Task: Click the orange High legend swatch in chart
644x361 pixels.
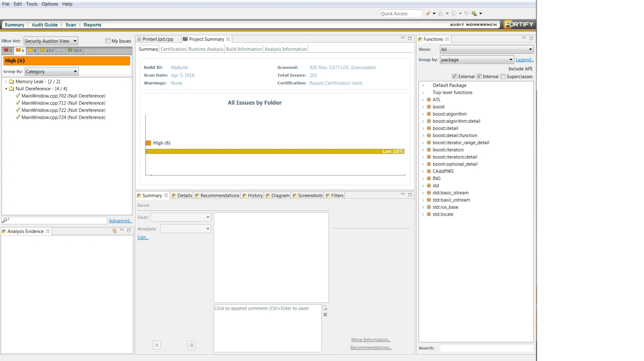Action: (149, 143)
